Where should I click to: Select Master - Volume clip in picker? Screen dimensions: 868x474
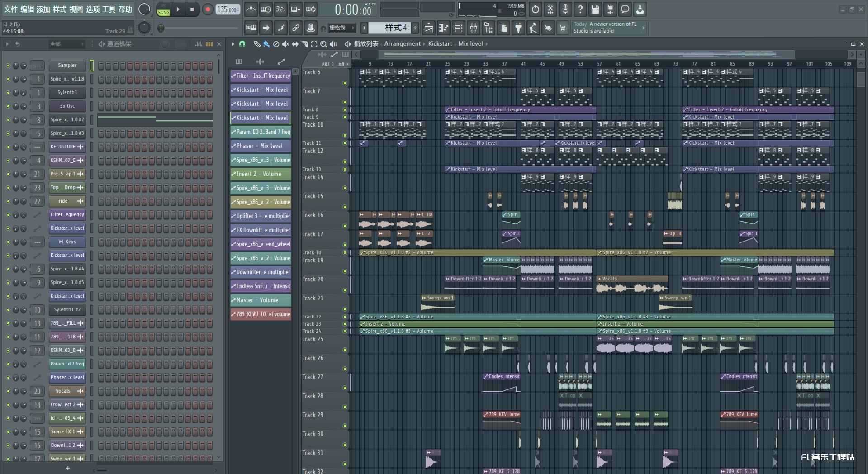coord(261,300)
